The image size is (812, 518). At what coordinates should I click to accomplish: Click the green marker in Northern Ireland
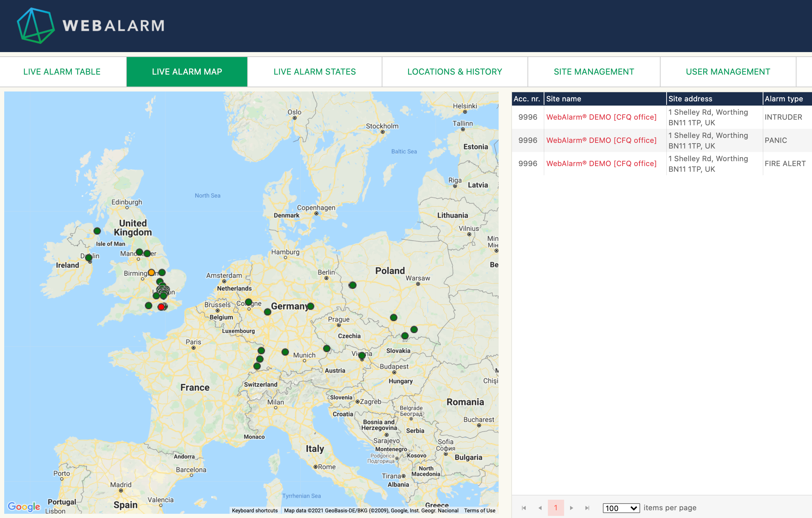pyautogui.click(x=97, y=231)
